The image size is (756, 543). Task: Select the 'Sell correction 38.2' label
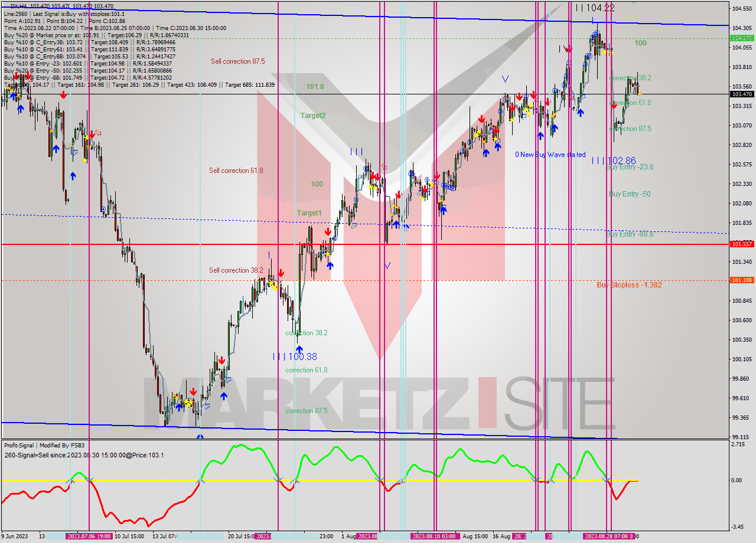click(x=236, y=270)
